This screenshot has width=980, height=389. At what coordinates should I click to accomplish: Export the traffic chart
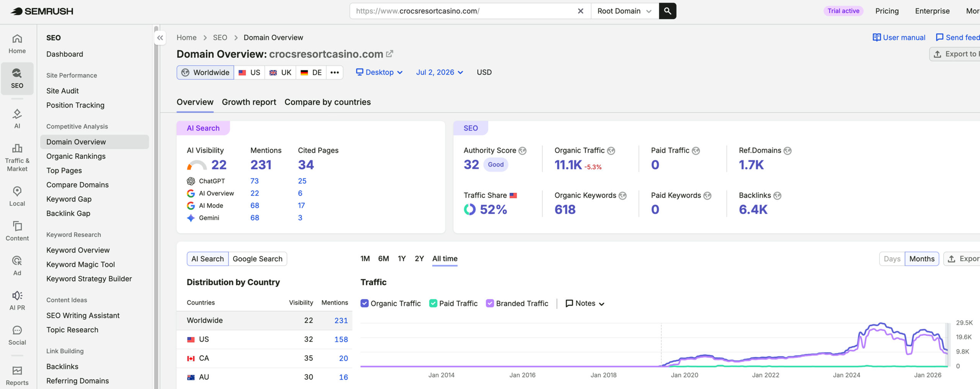pyautogui.click(x=962, y=259)
